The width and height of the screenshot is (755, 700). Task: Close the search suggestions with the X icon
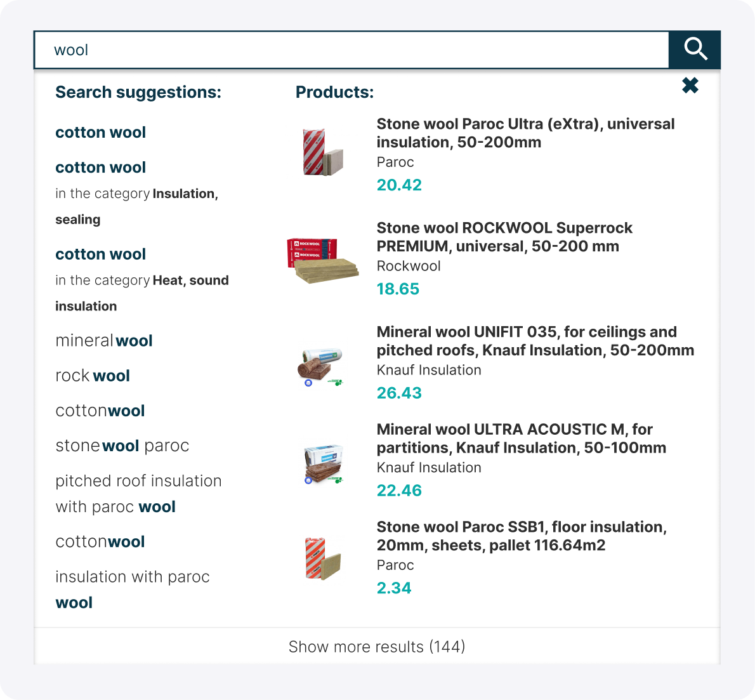pyautogui.click(x=690, y=84)
